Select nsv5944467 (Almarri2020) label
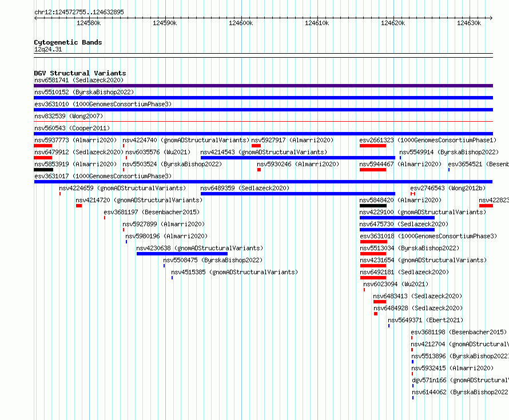This screenshot has width=509, height=420. (x=400, y=164)
